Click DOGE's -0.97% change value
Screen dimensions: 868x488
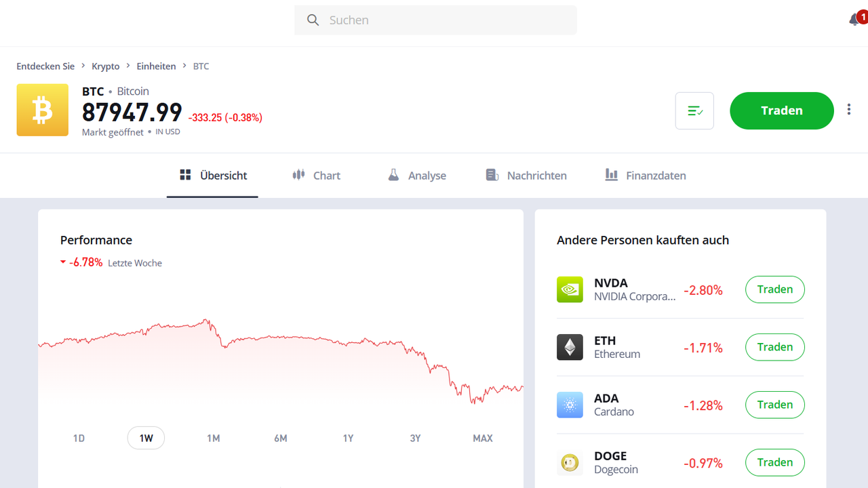[x=703, y=464]
